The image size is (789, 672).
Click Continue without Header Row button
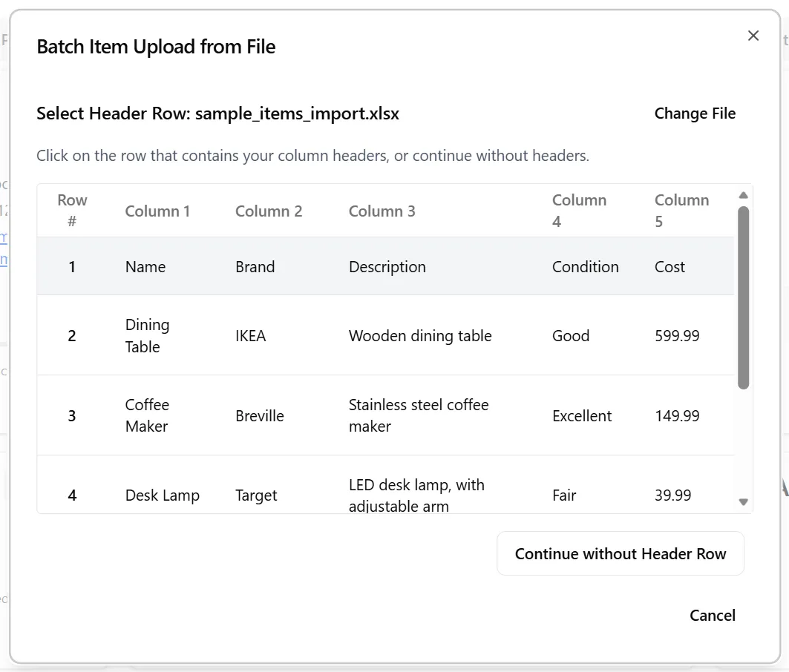(x=620, y=553)
